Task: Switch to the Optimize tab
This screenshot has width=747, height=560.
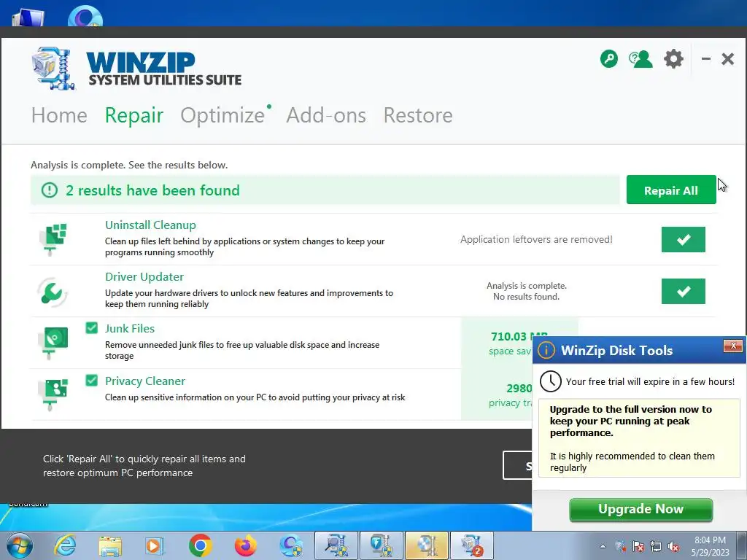Action: (222, 115)
